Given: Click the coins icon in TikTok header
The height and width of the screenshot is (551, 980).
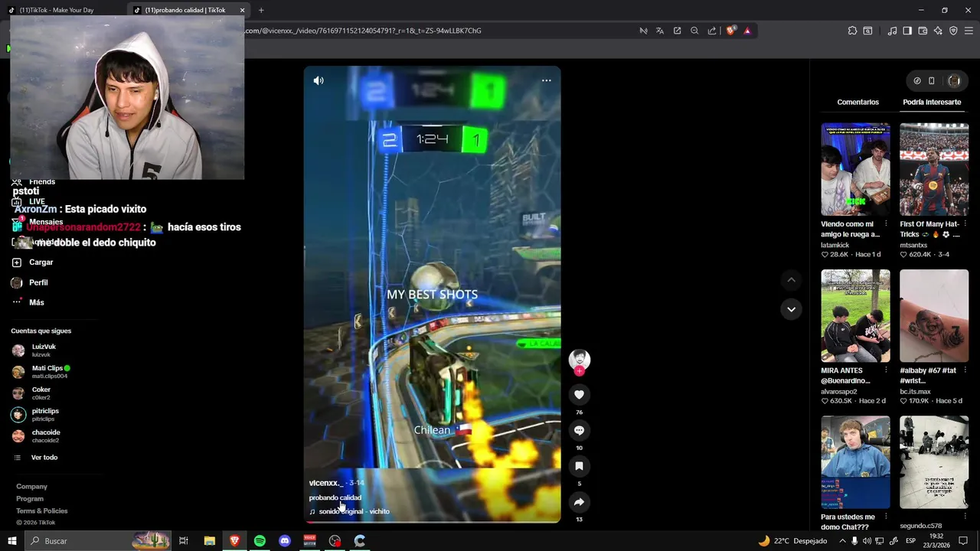Looking at the screenshot, I should point(917,80).
